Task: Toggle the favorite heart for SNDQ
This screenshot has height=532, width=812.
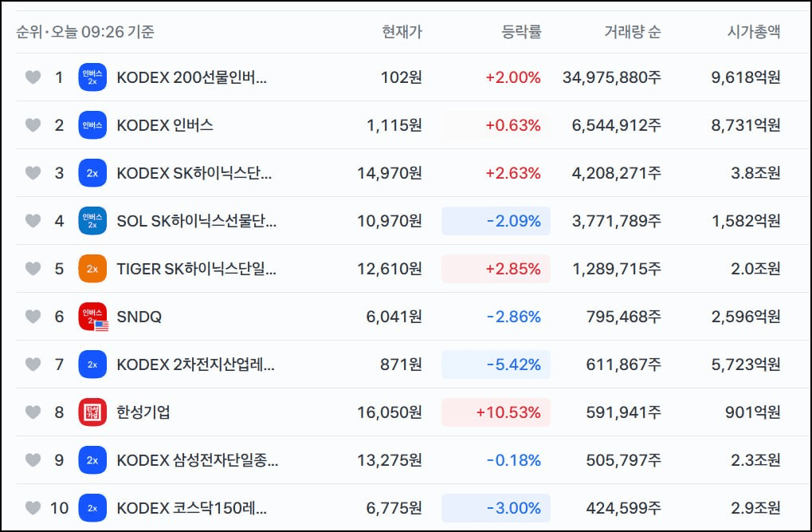Action: (33, 317)
